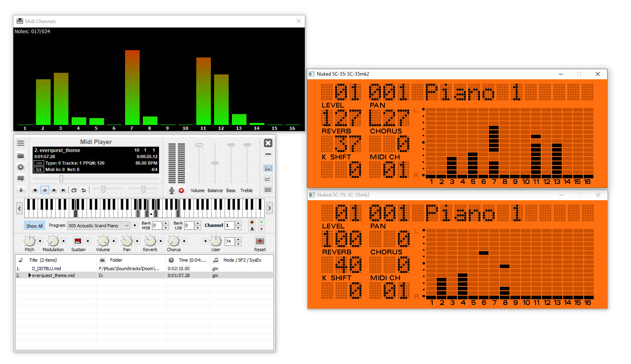The image size is (631, 364).
Task: Toggle the GS mode indicator
Action: [x=39, y=170]
